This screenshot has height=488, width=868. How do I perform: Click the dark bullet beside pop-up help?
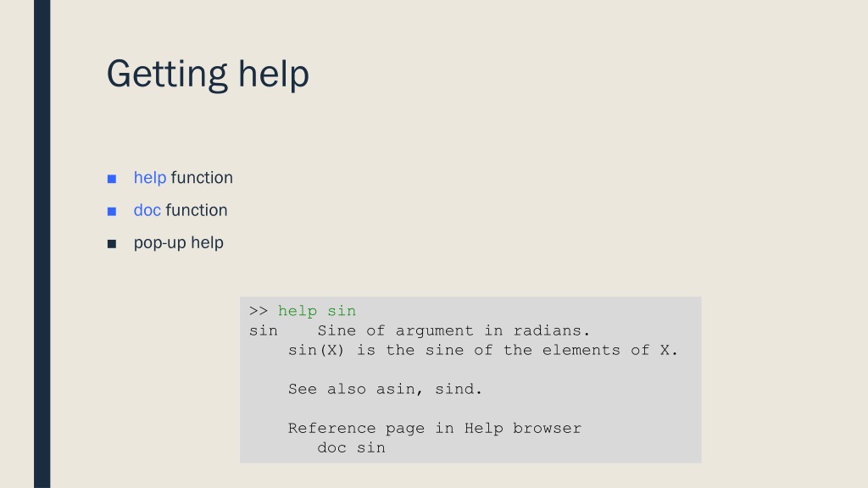pos(112,244)
